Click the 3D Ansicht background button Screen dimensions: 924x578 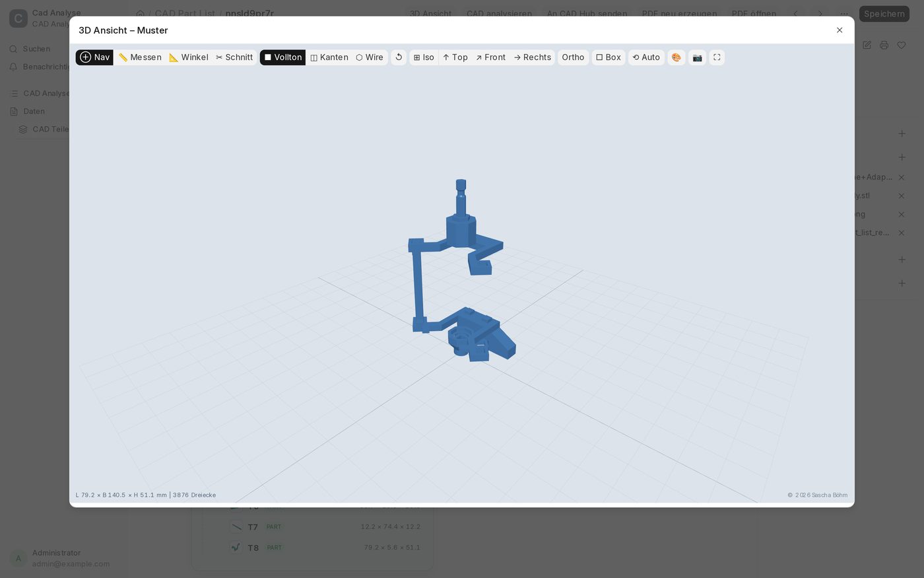[430, 14]
